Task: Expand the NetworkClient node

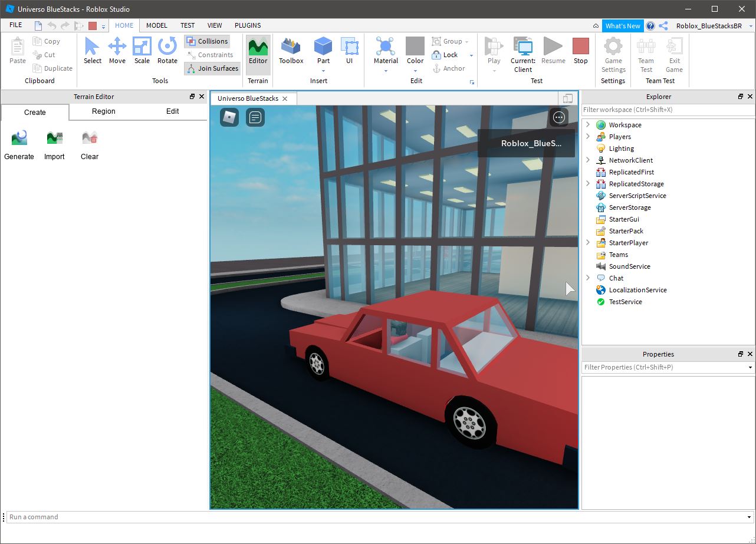Action: 587,160
